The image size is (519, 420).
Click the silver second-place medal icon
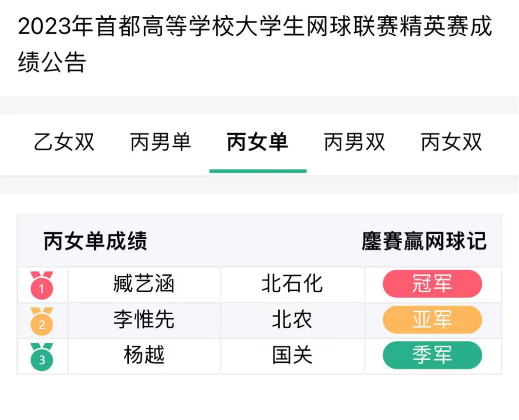42,321
